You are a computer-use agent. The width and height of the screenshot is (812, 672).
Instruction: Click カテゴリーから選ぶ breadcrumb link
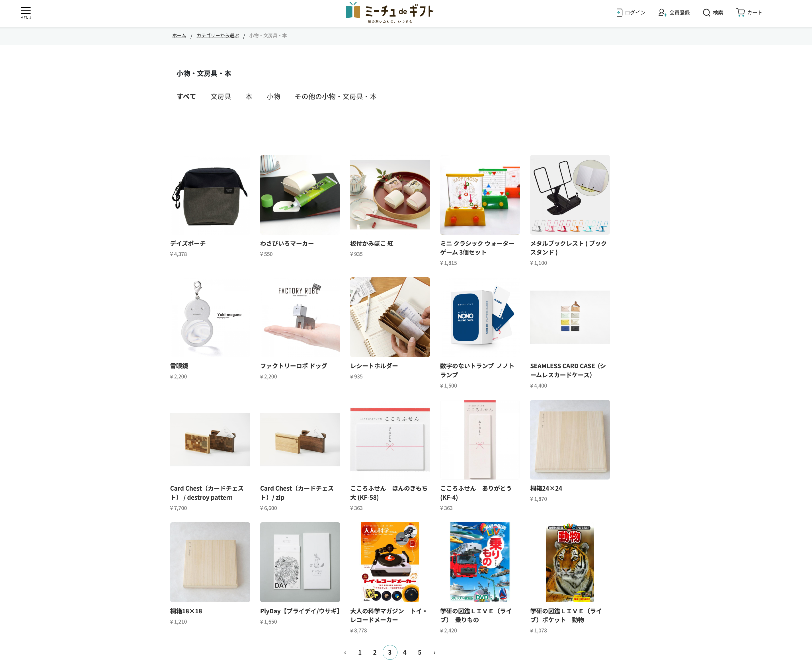pos(218,36)
